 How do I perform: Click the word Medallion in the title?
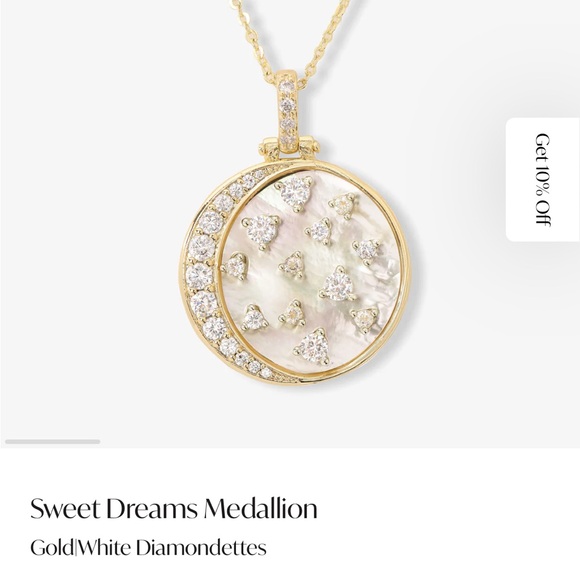(x=260, y=509)
